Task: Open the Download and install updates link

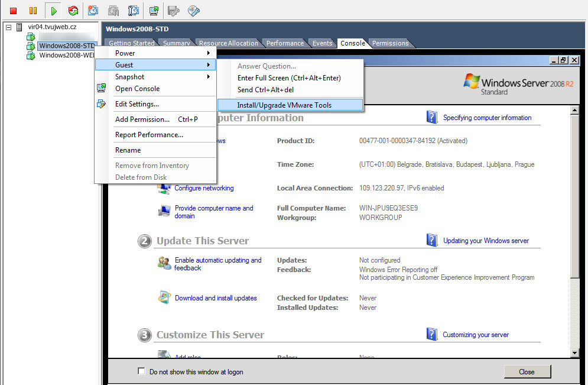Action: (x=216, y=298)
